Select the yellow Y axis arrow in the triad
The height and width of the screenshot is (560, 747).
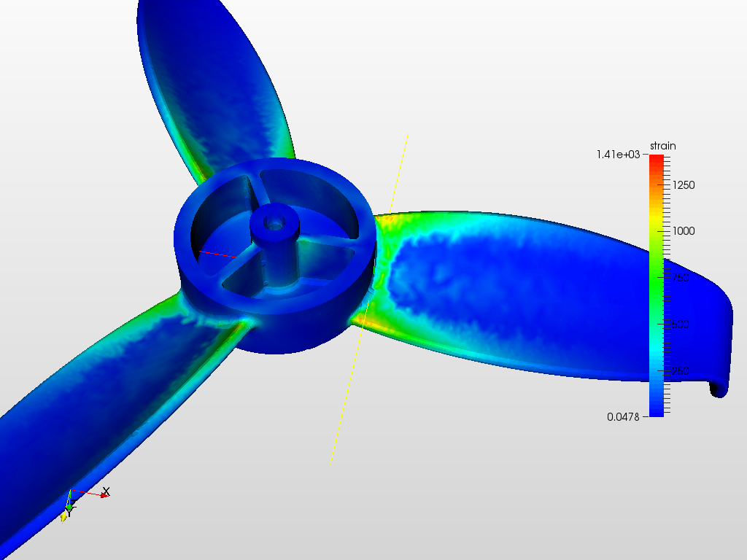pyautogui.click(x=63, y=517)
